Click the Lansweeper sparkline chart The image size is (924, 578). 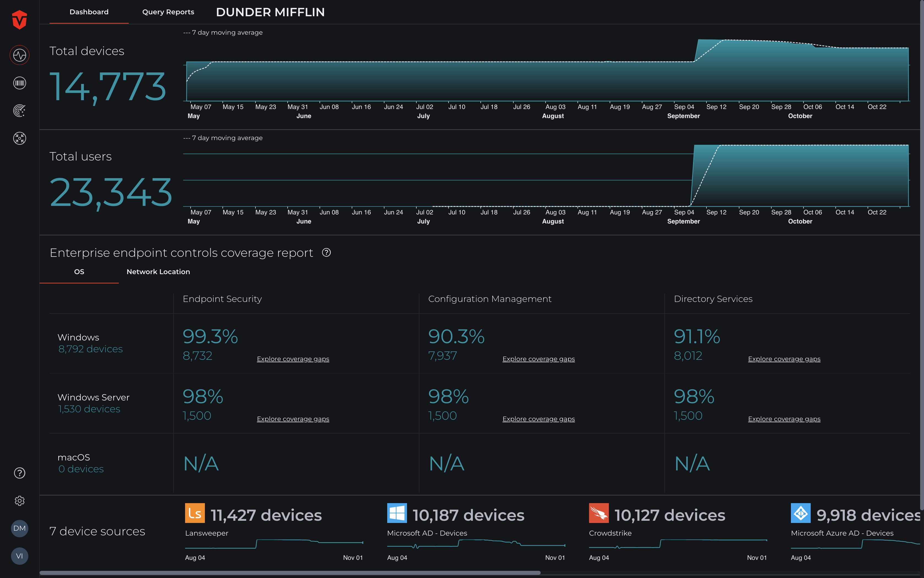point(274,544)
